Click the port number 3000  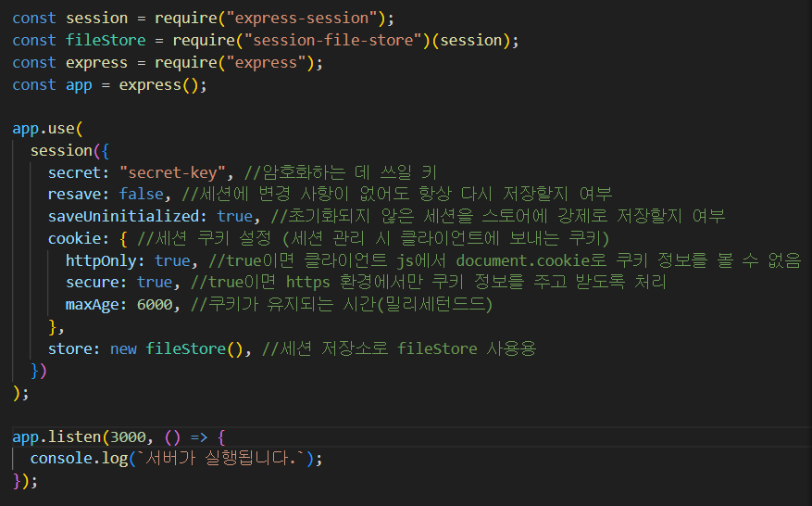[128, 437]
